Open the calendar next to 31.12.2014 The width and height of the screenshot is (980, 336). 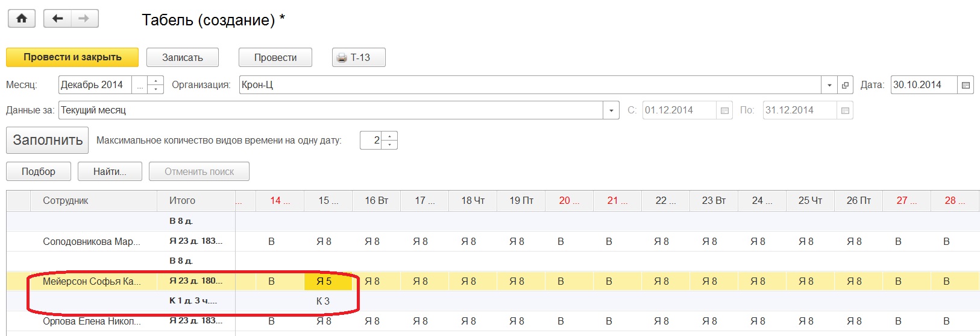click(845, 110)
